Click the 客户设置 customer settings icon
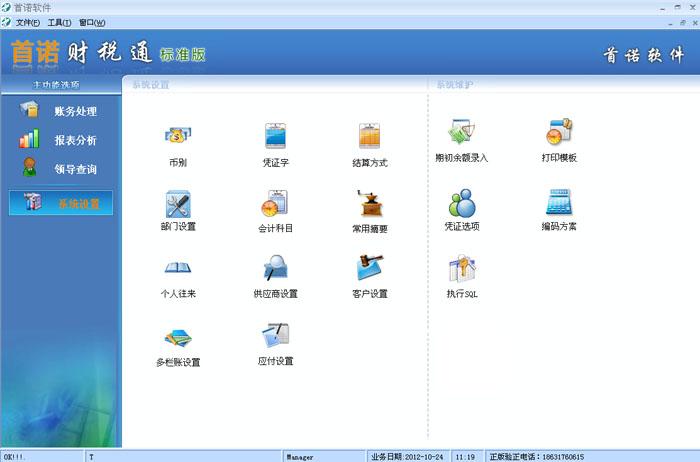 [x=370, y=270]
